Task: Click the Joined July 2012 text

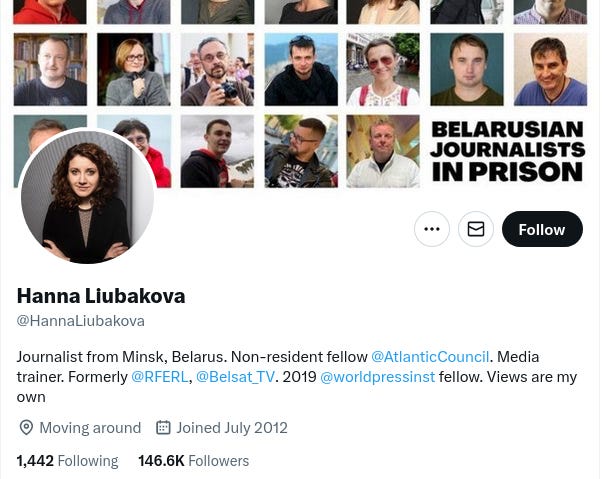Action: (x=232, y=428)
